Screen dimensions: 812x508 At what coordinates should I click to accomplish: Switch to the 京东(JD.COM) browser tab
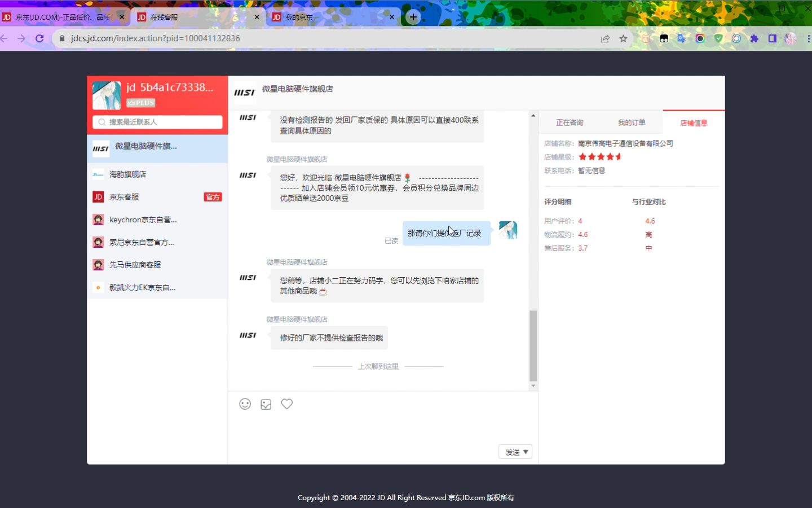click(63, 17)
